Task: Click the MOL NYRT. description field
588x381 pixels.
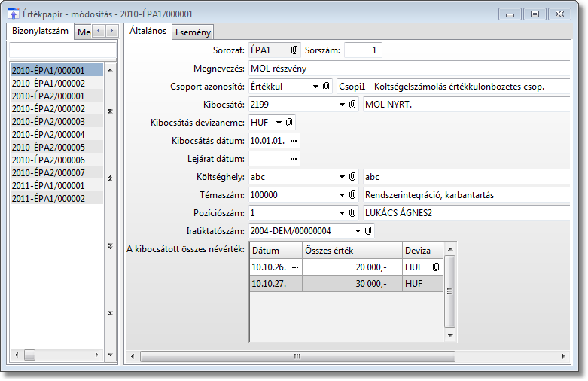Action: pyautogui.click(x=467, y=105)
